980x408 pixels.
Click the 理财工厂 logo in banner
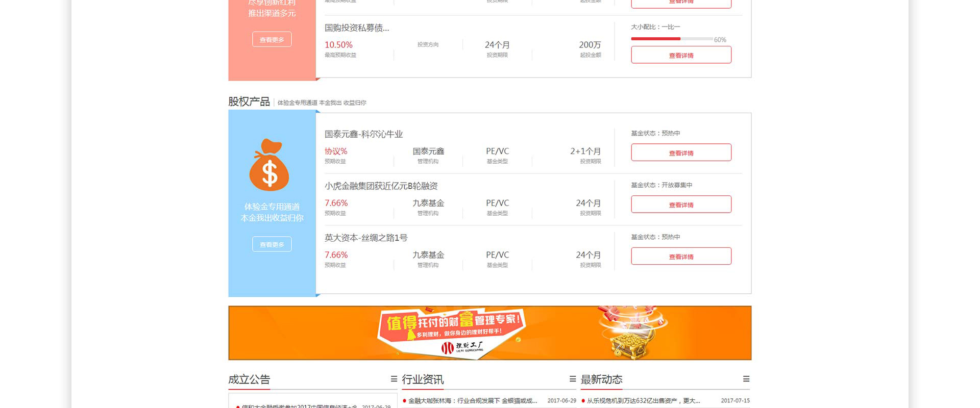(462, 347)
